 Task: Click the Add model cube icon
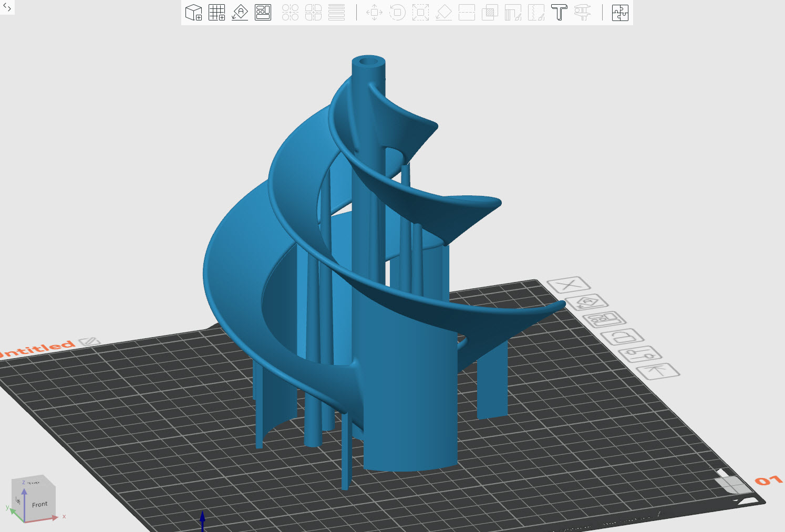(x=194, y=12)
